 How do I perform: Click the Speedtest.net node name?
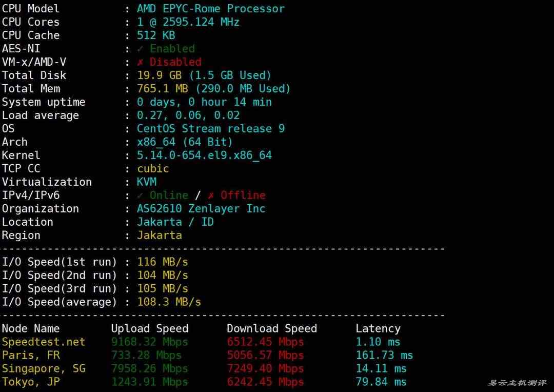(x=44, y=342)
